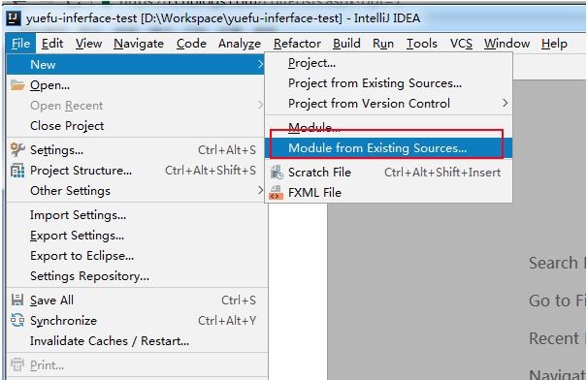Click the Settings wrench icon
The image size is (588, 380).
17,149
